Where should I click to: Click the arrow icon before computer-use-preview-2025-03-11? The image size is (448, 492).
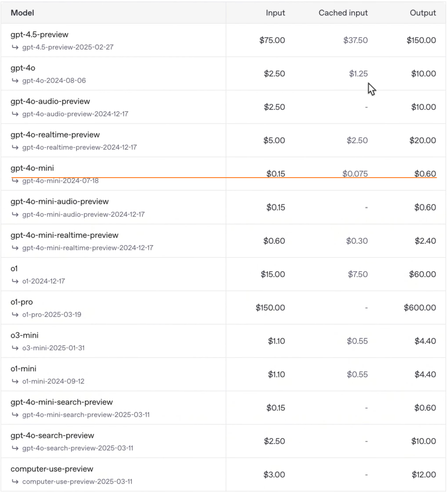coord(15,481)
